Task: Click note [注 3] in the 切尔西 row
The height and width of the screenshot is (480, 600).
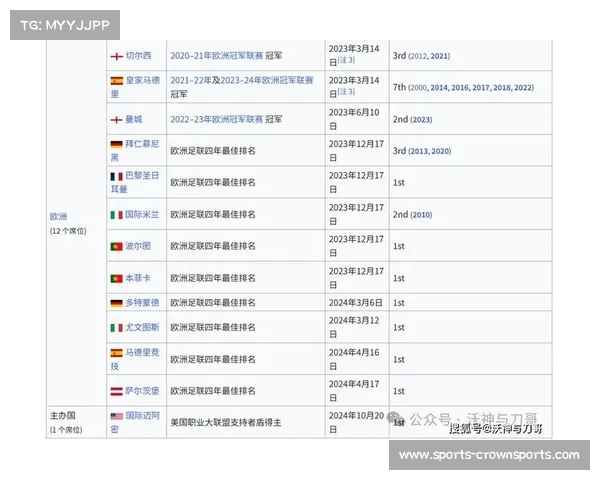Action: click(346, 60)
